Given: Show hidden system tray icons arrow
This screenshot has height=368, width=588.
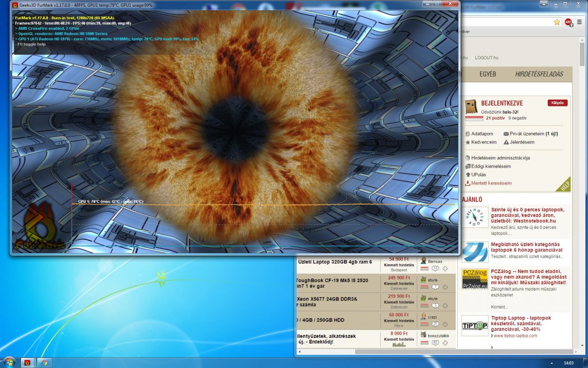Looking at the screenshot, I should [x=551, y=363].
